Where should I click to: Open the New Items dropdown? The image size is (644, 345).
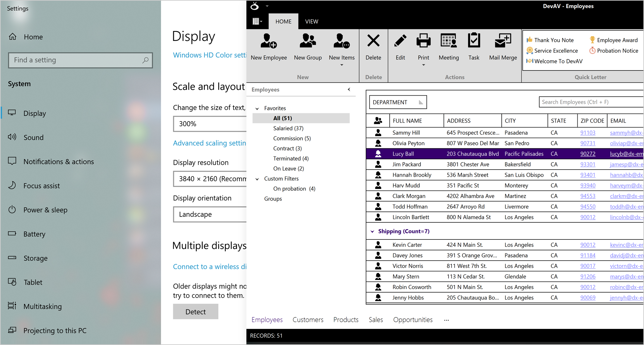(x=342, y=65)
